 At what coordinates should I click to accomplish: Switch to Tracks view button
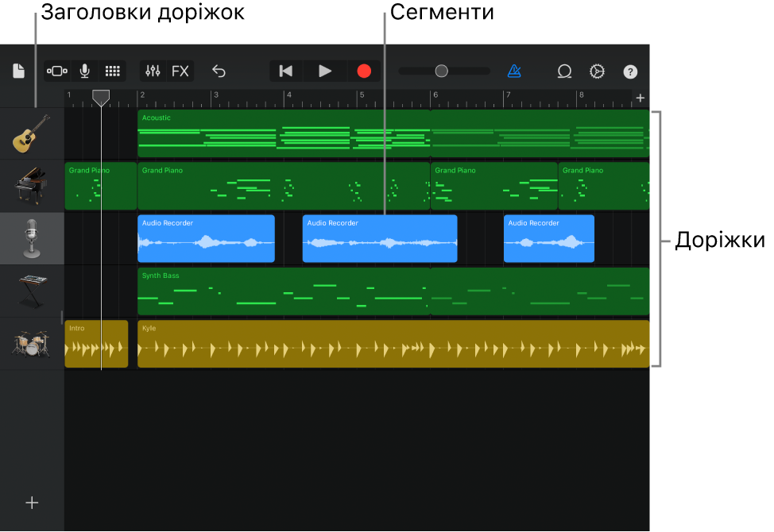click(57, 71)
